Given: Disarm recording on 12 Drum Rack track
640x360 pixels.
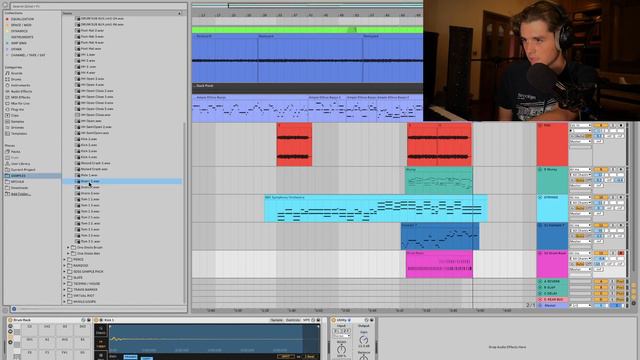Looking at the screenshot, I should click(621, 253).
